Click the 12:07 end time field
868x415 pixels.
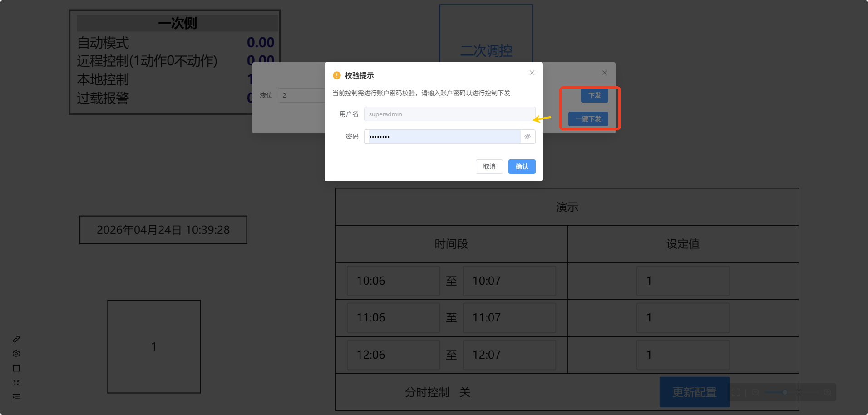click(509, 355)
